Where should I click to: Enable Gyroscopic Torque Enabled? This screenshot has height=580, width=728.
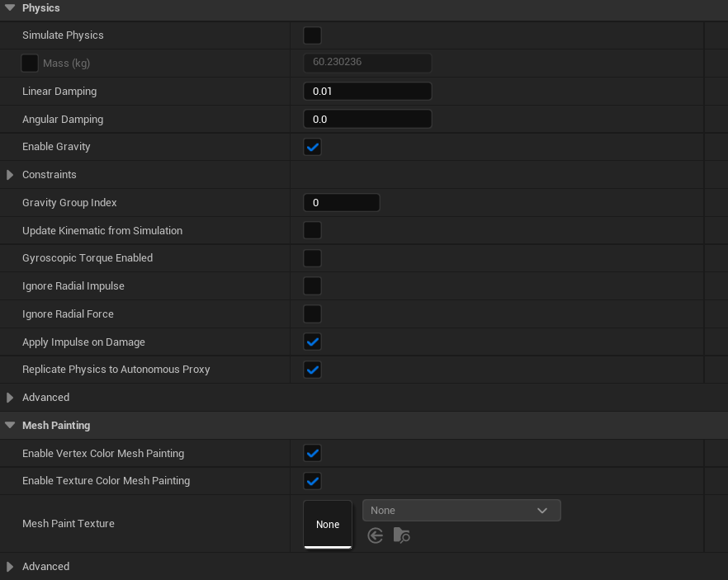pyautogui.click(x=312, y=257)
